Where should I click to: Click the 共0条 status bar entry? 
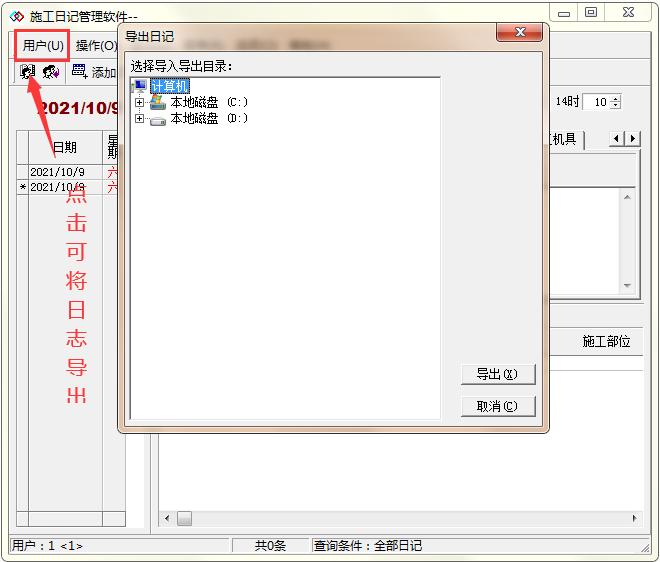pyautogui.click(x=270, y=546)
